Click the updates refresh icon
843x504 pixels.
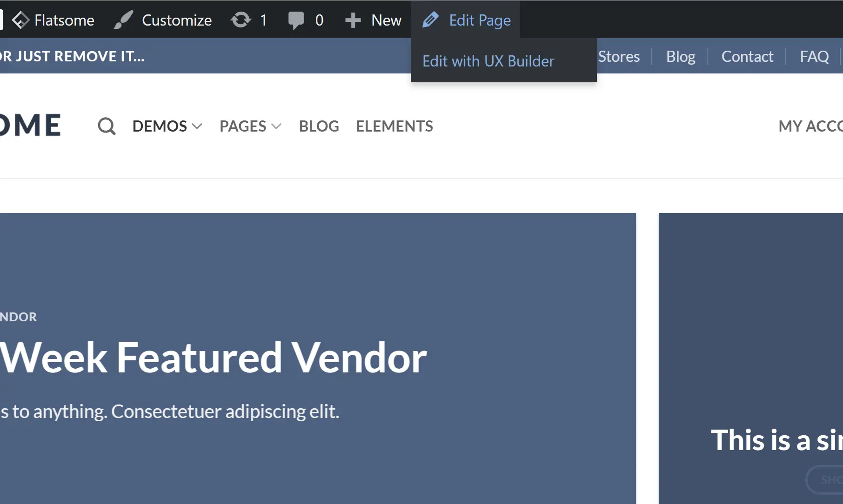(x=241, y=20)
